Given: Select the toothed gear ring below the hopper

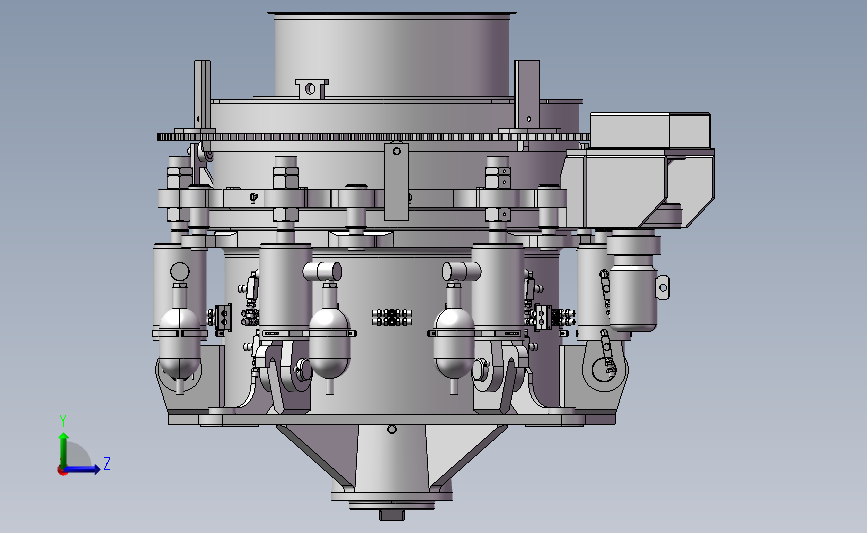Looking at the screenshot, I should coord(373,137).
